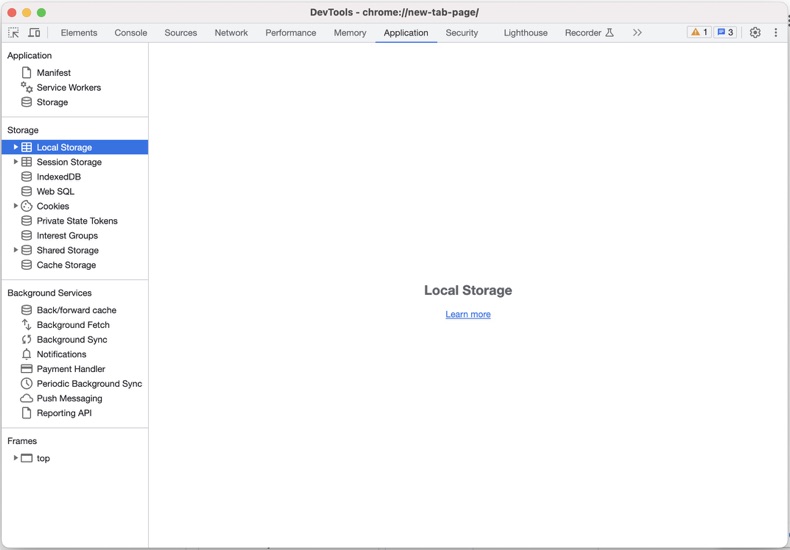Show more tabs with chevron button
790x550 pixels.
tap(637, 33)
